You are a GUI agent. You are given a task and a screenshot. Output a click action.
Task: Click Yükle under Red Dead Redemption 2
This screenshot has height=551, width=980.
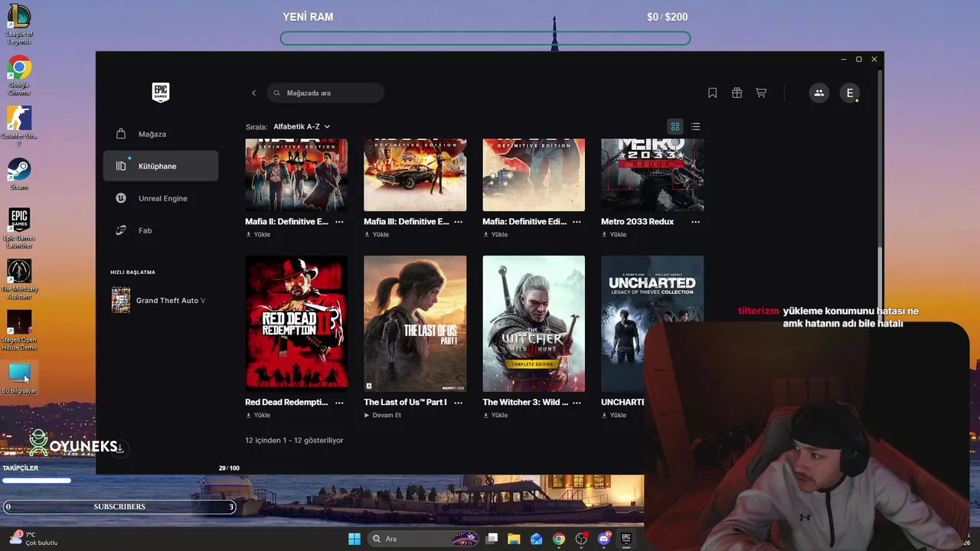pos(258,415)
